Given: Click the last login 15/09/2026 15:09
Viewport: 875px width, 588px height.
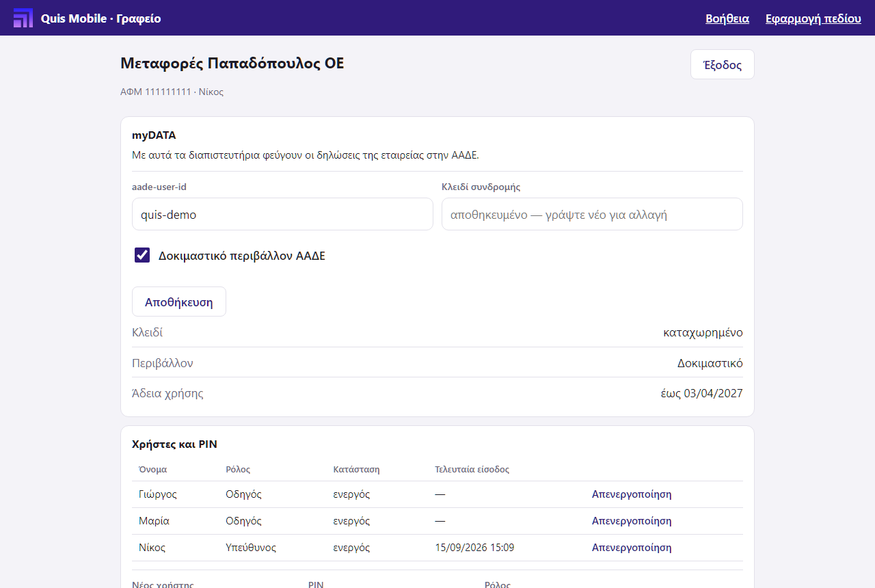Looking at the screenshot, I should (x=474, y=548).
